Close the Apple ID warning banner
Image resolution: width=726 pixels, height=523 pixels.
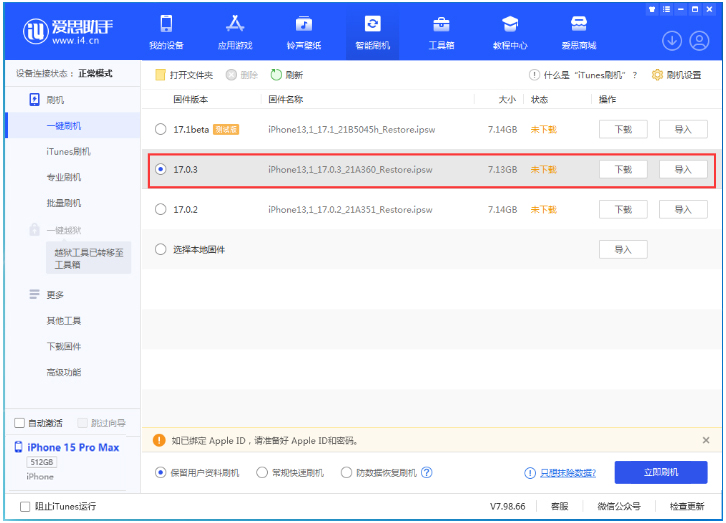coord(706,440)
